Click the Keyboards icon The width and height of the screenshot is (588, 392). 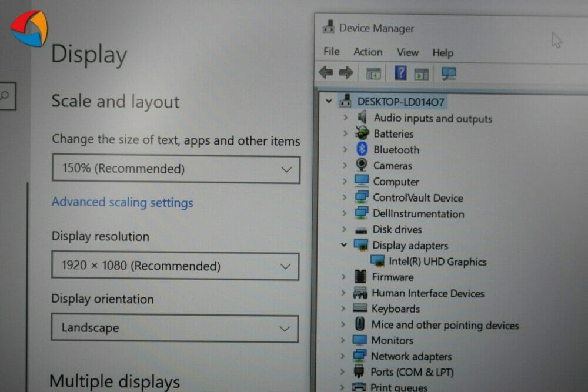tap(360, 308)
